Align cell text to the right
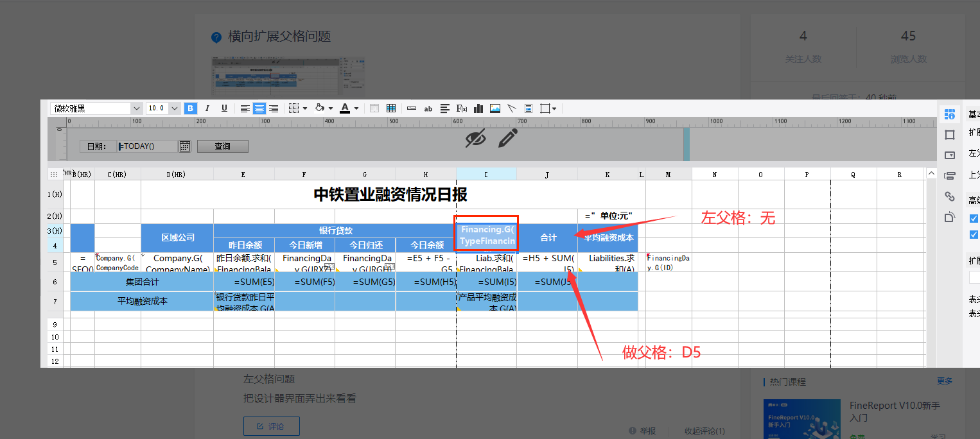Image resolution: width=980 pixels, height=439 pixels. coord(274,108)
